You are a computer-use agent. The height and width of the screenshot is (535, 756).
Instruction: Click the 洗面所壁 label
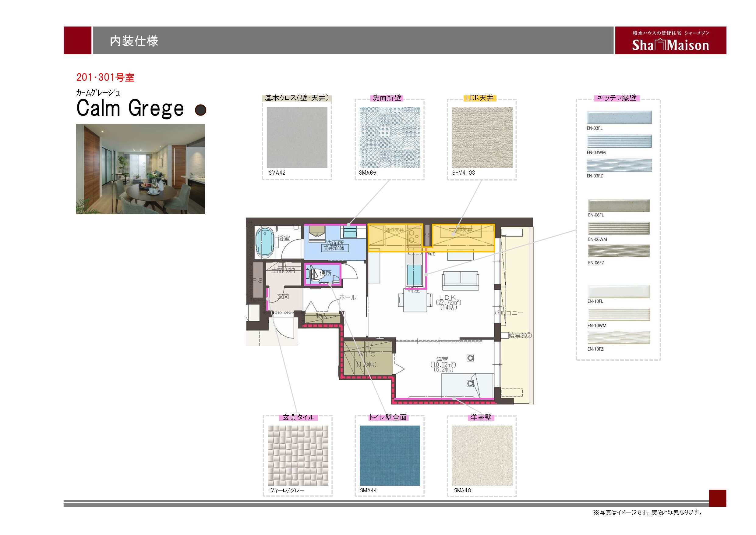pyautogui.click(x=387, y=98)
